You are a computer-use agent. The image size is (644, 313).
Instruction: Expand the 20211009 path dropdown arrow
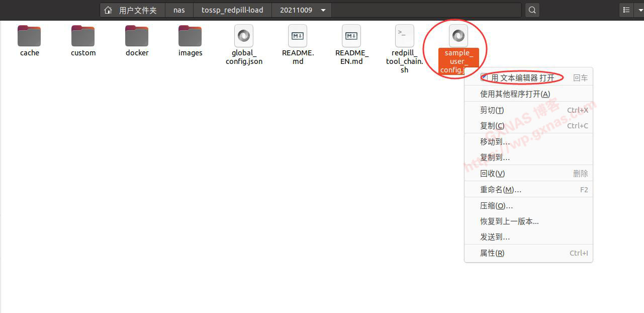click(x=323, y=10)
